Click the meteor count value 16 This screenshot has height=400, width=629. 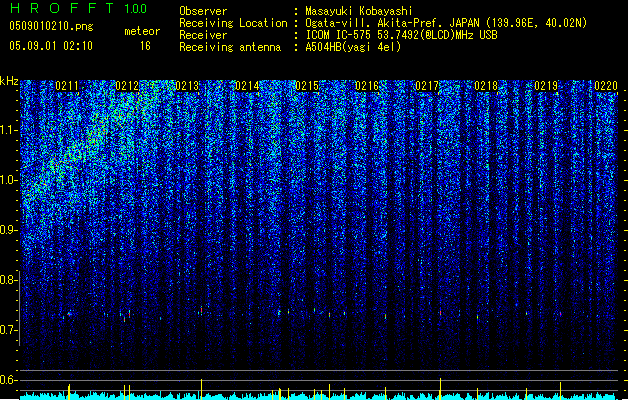tap(145, 46)
